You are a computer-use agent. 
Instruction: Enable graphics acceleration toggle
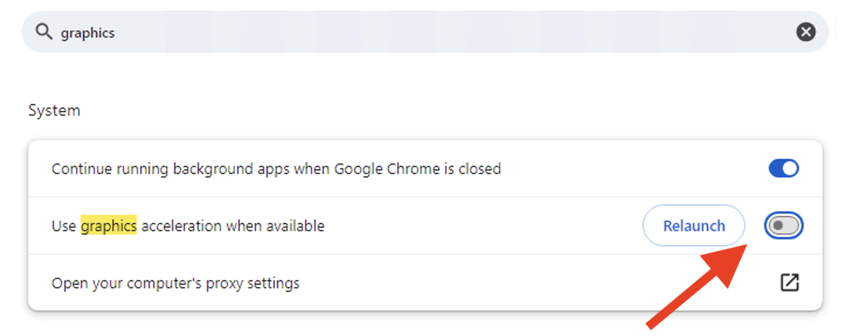[x=783, y=226]
